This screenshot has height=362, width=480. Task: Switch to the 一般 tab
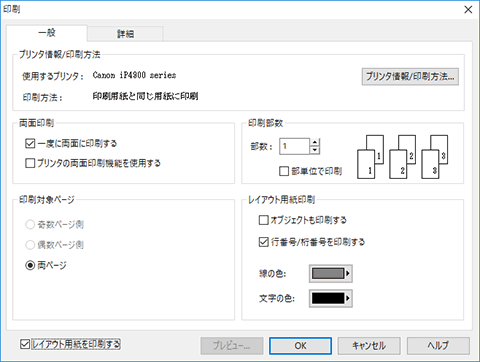click(47, 33)
